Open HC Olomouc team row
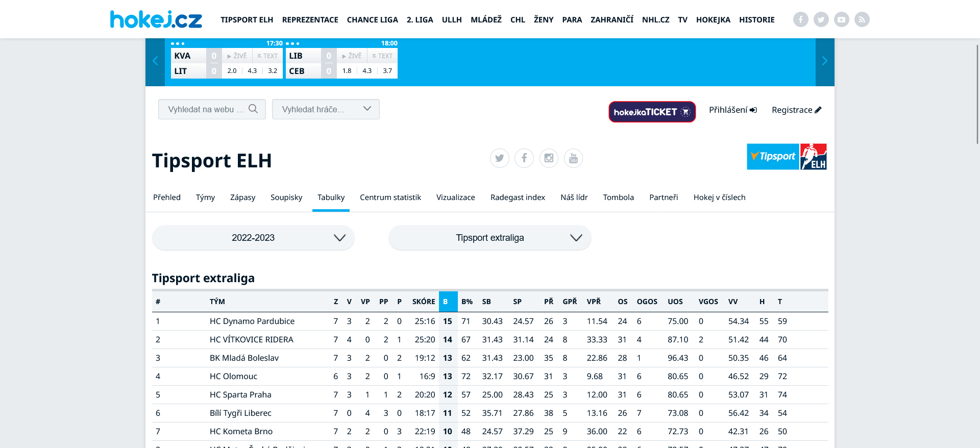The image size is (980, 448). click(490, 377)
